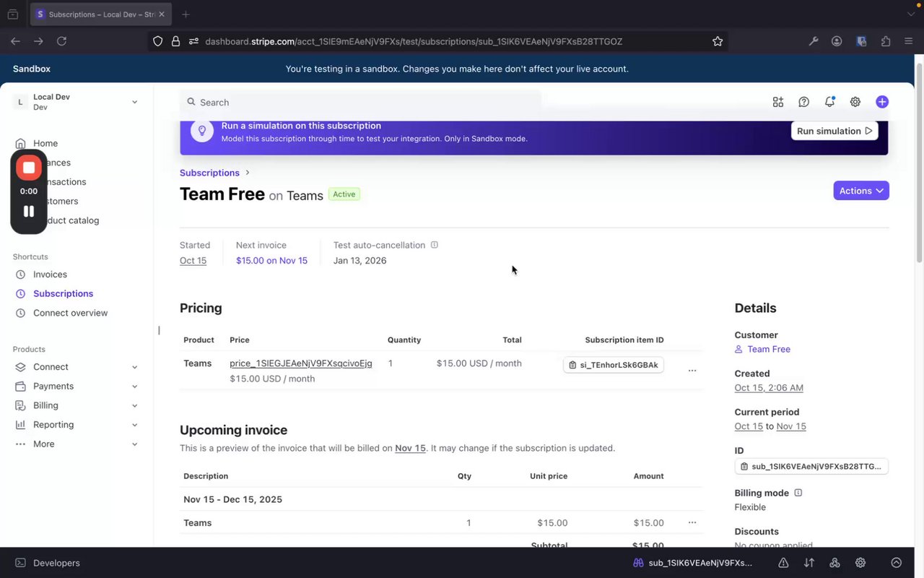Open Product catalog in sidebar
Viewport: 924px width, 578px height.
(74, 220)
